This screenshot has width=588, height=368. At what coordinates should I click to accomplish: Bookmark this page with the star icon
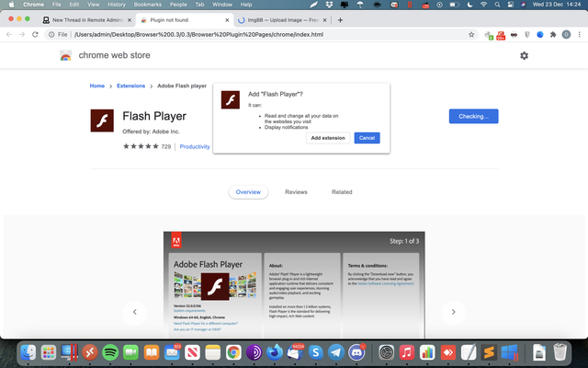[x=471, y=35]
